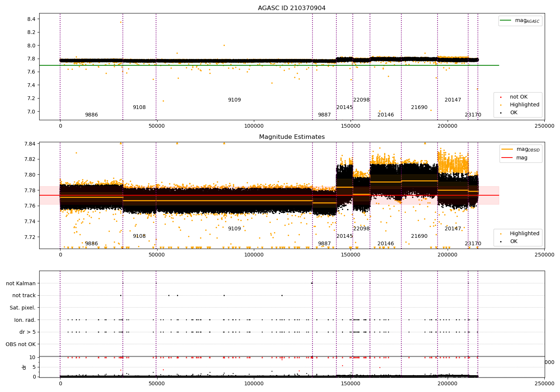The image size is (560, 392).
Task: Click OBSID label 9109 in the top plot
Action: click(x=234, y=100)
